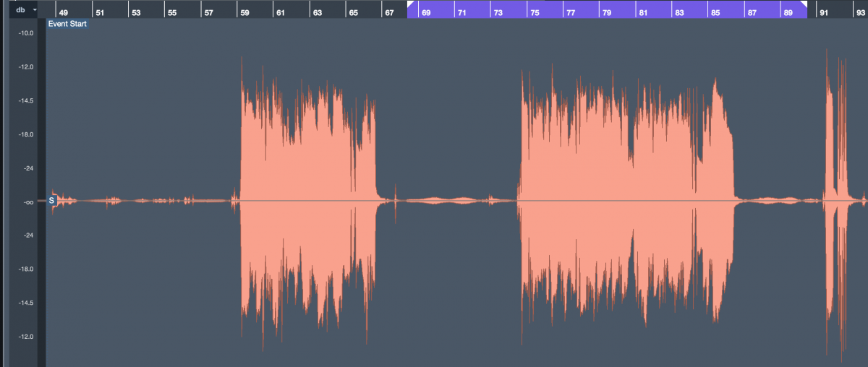The height and width of the screenshot is (367, 868).
Task: Click the bottom -12.0 db scale label
Action: (x=25, y=337)
